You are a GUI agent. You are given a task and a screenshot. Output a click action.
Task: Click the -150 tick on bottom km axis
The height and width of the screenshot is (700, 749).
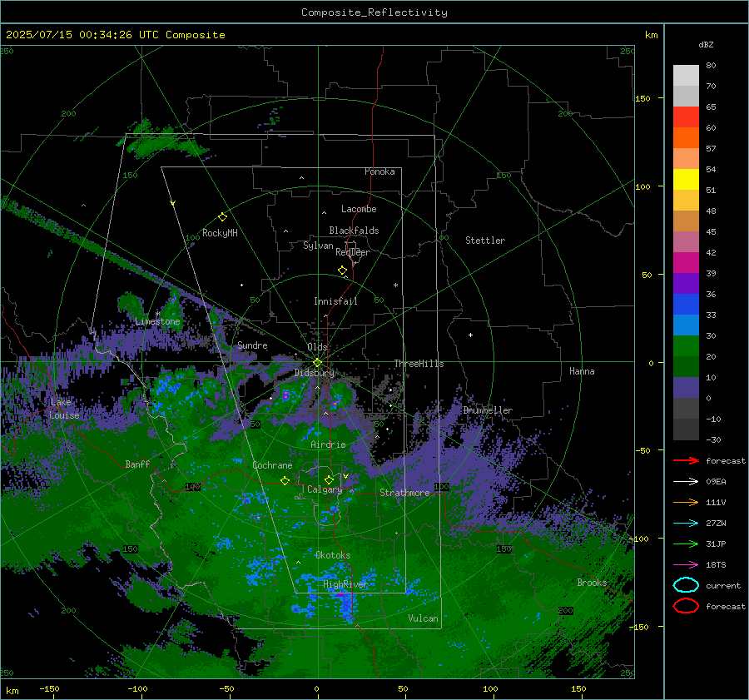(x=49, y=688)
